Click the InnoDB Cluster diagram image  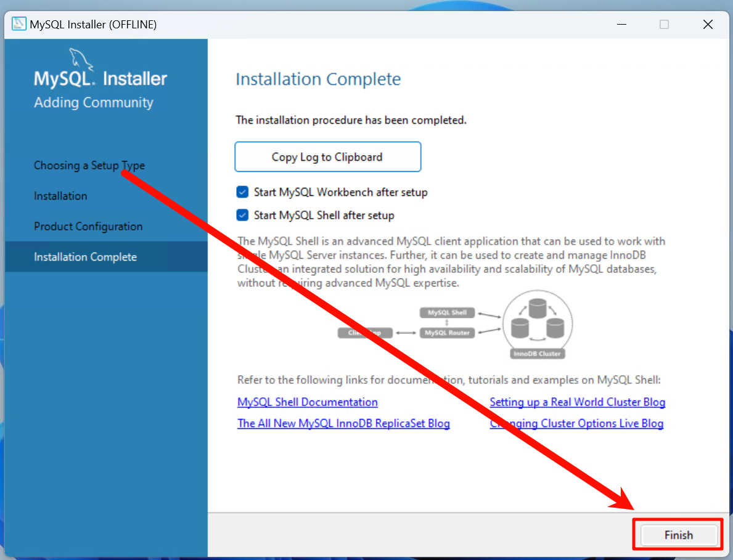click(x=538, y=325)
